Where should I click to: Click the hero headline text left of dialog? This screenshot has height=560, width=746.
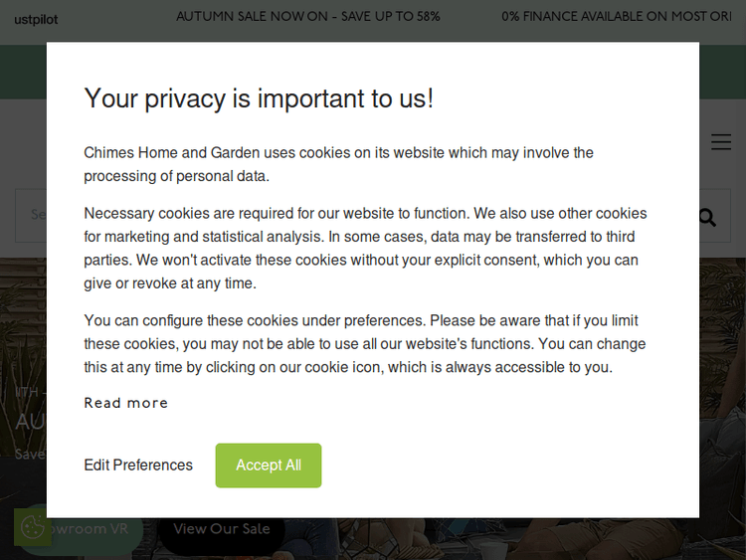30,422
